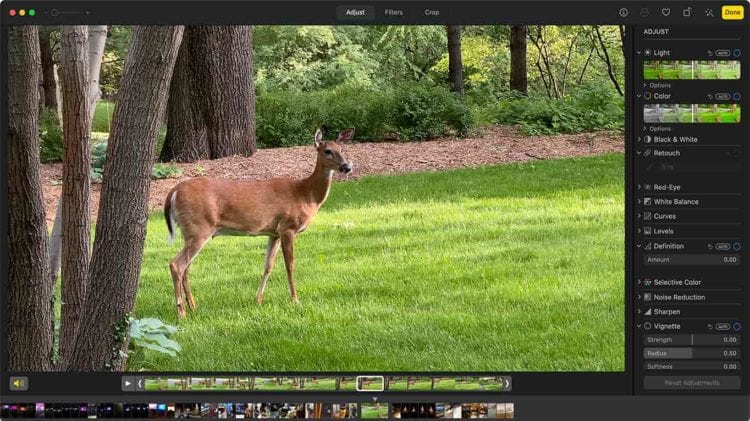
Task: Undo Light adjustment with its revert arrow
Action: pyautogui.click(x=710, y=53)
